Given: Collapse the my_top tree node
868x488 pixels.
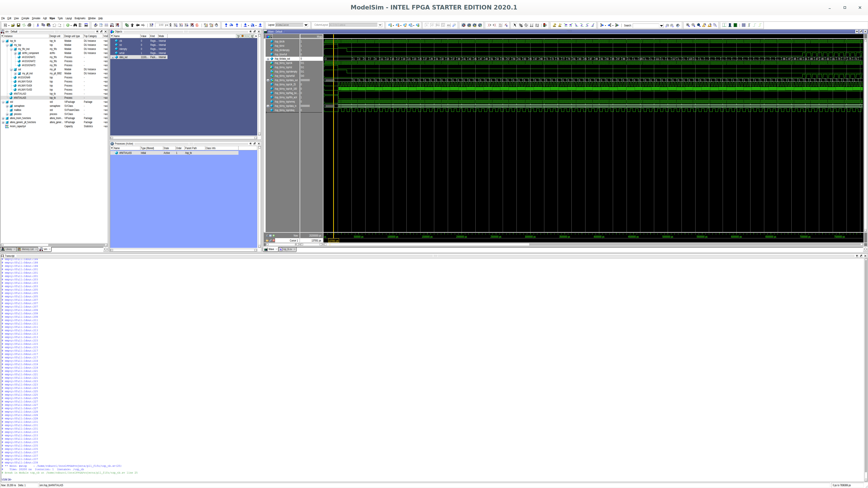Looking at the screenshot, I should [7, 45].
